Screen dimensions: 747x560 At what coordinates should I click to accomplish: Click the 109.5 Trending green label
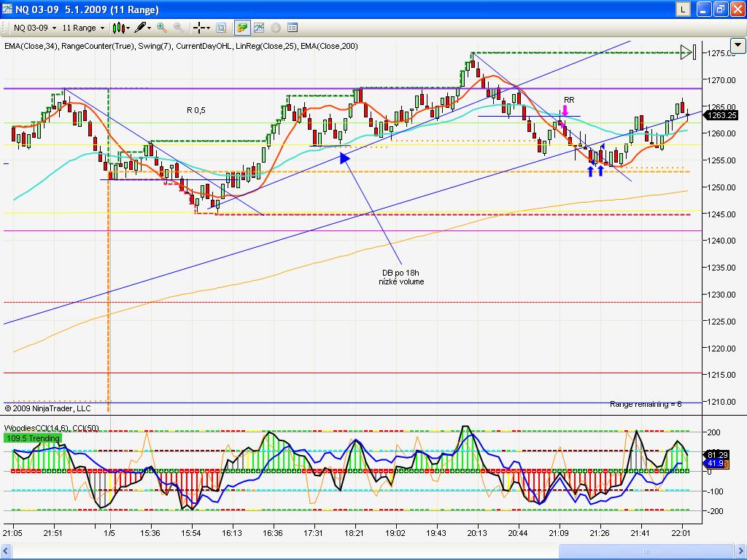(x=33, y=438)
